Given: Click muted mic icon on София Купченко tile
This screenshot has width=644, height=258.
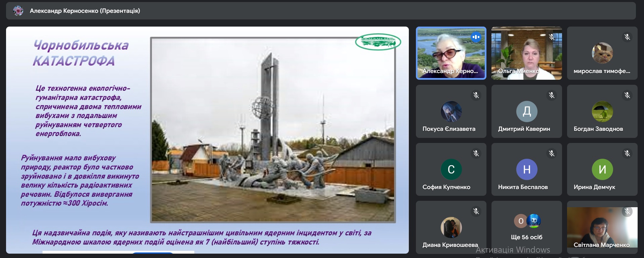Looking at the screenshot, I should pos(476,153).
